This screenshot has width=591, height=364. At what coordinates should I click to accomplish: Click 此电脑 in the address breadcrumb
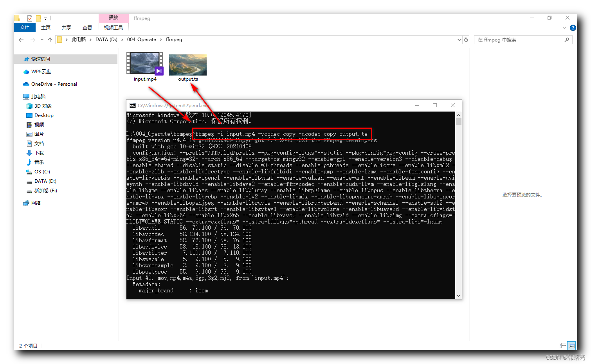pos(79,40)
